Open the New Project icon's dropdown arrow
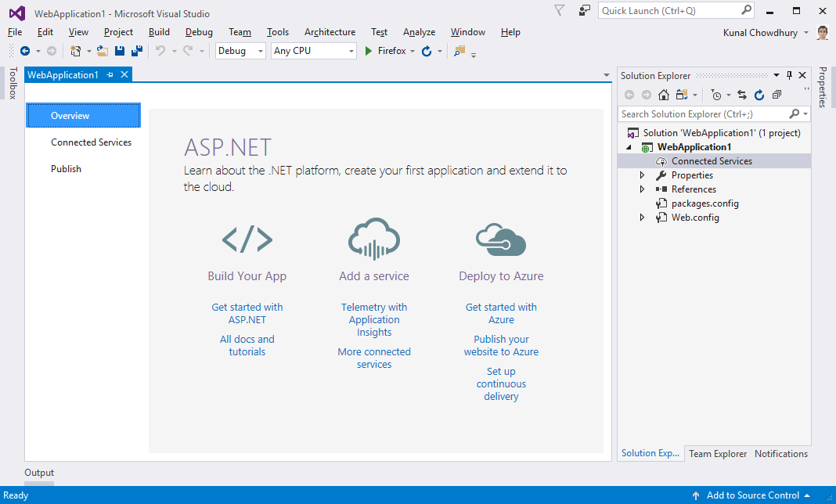This screenshot has height=504, width=836. pyautogui.click(x=89, y=51)
